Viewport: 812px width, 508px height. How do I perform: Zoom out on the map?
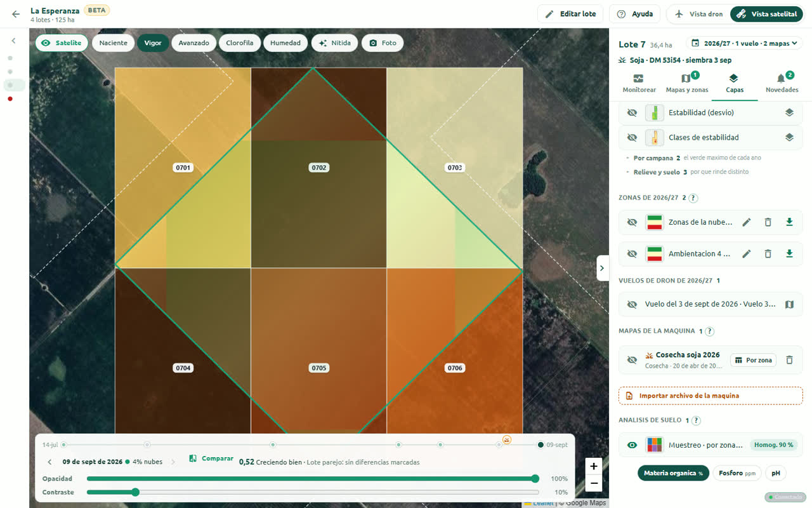tap(593, 483)
